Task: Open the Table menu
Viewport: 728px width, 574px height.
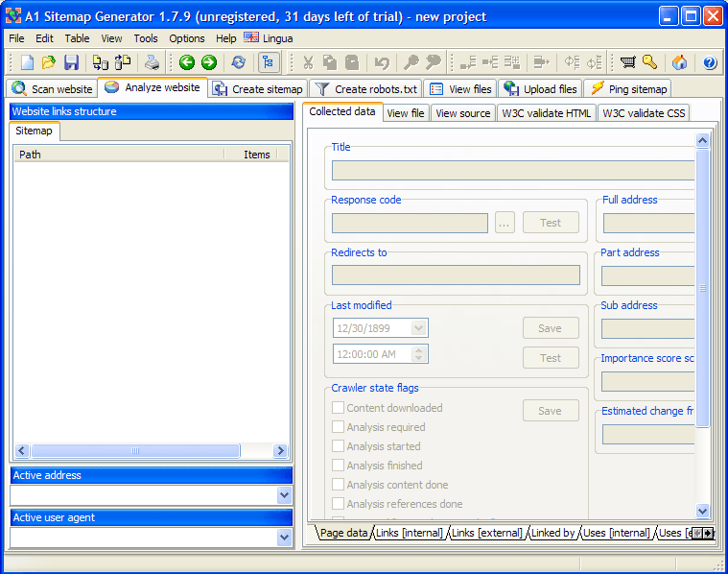Action: point(77,38)
